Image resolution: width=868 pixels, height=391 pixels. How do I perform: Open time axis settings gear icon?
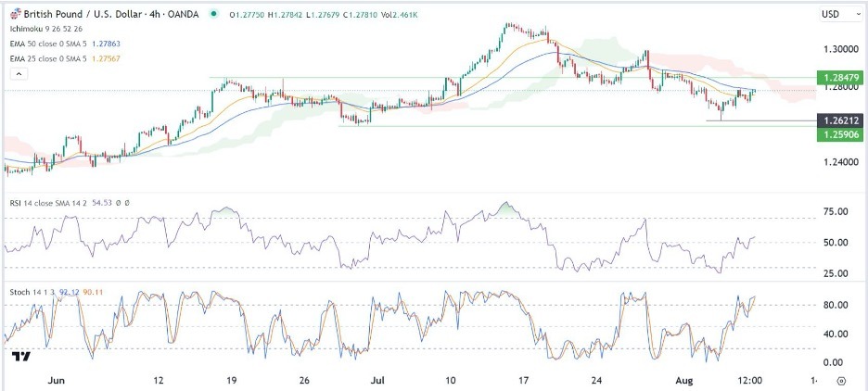point(841,380)
